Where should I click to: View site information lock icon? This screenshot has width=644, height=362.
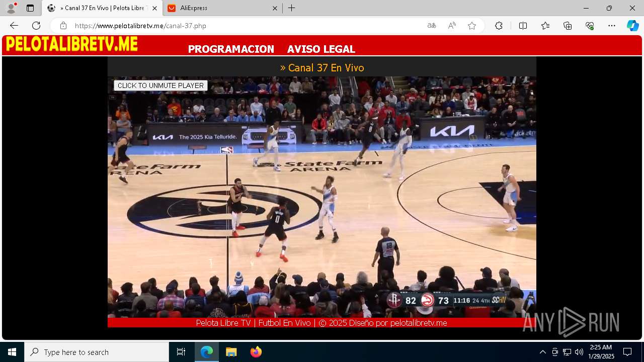tap(63, 26)
